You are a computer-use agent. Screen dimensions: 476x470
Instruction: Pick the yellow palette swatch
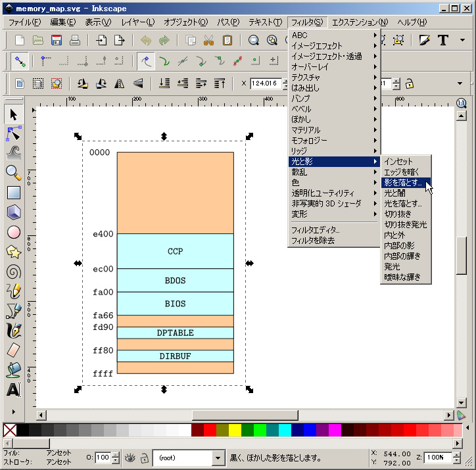click(235, 430)
